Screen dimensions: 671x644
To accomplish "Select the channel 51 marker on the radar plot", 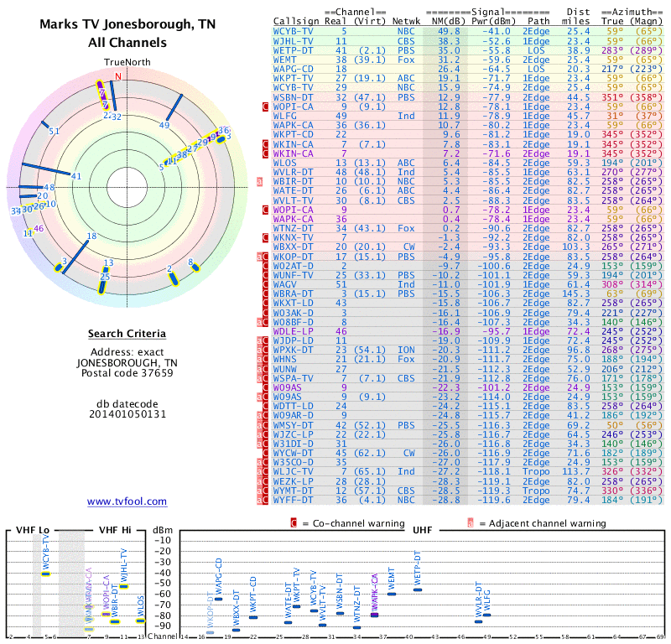I will pyautogui.click(x=54, y=132).
